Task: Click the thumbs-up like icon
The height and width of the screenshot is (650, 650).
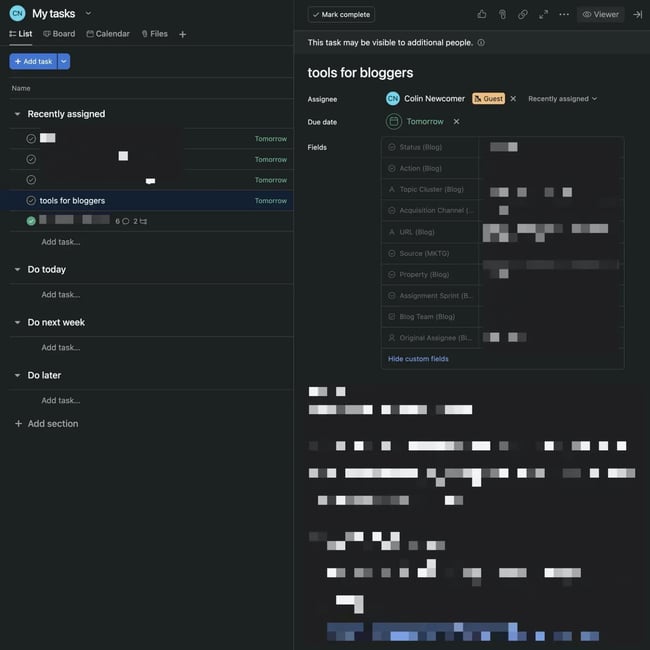Action: coord(482,15)
